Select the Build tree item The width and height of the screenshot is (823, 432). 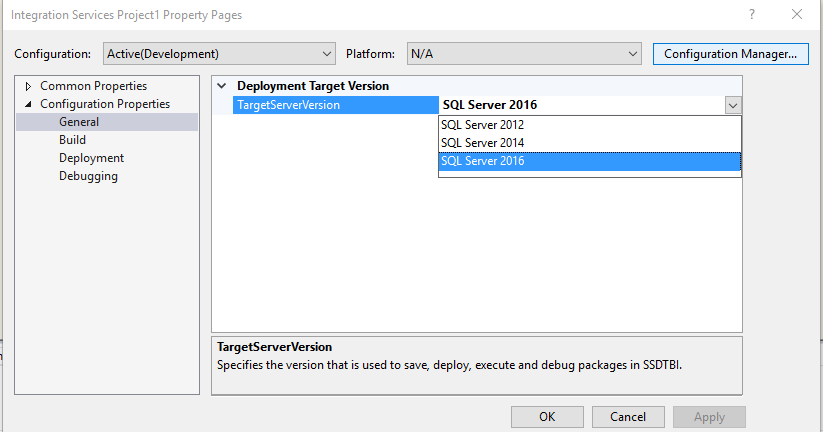tap(72, 140)
